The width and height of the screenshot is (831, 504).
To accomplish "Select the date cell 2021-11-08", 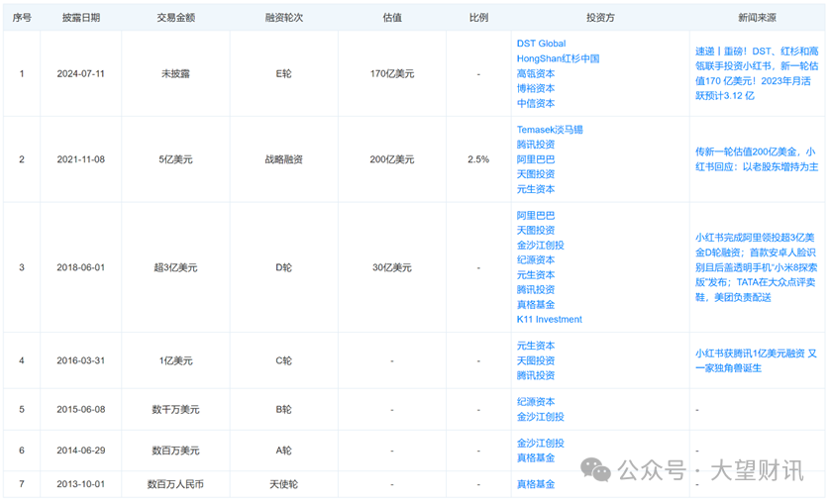I will (x=81, y=159).
